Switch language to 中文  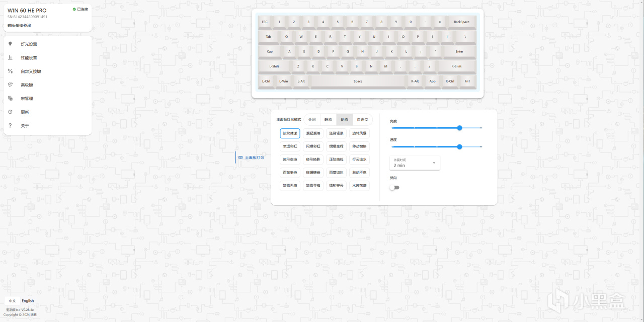click(x=12, y=301)
